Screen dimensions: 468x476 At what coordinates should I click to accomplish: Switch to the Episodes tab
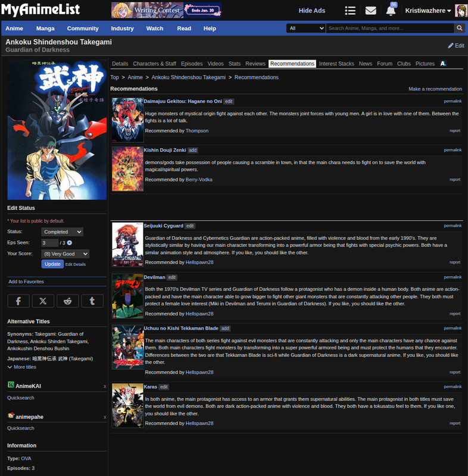(192, 64)
